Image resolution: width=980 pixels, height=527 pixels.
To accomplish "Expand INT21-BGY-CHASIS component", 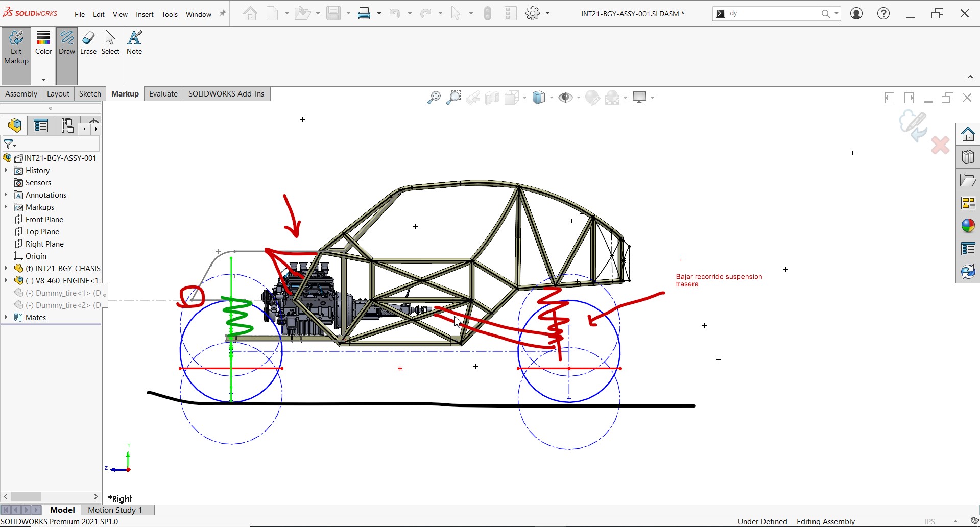I will (x=6, y=268).
